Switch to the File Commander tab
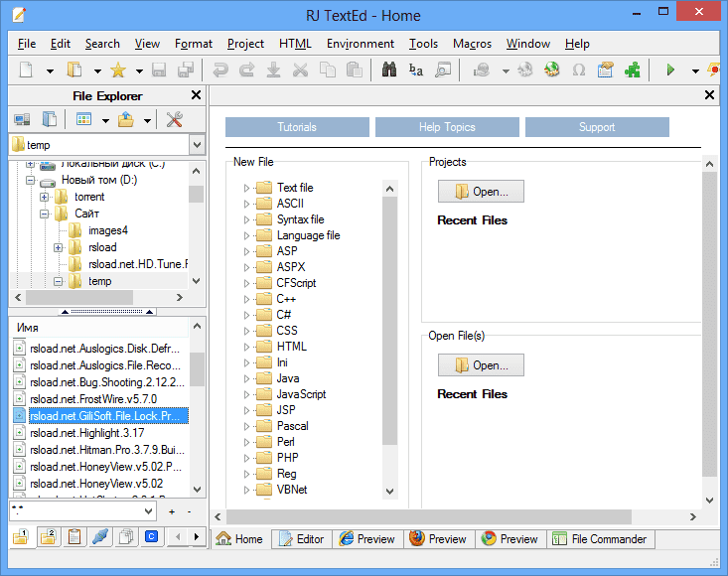728x576 pixels. [601, 539]
